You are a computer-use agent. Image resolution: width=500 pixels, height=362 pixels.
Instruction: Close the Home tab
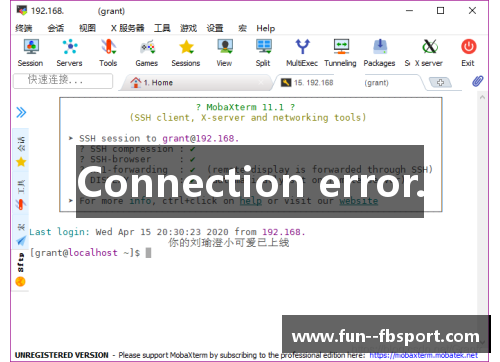point(261,82)
